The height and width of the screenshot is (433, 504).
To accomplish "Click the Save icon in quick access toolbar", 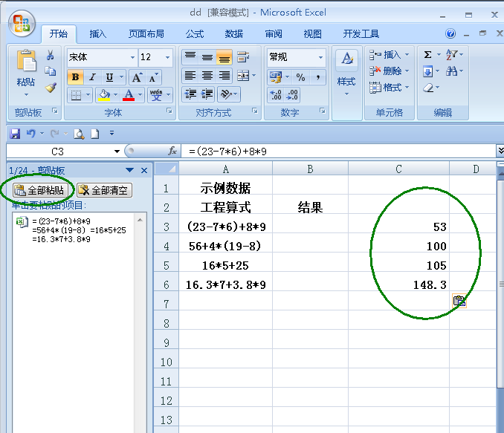I will click(x=14, y=134).
